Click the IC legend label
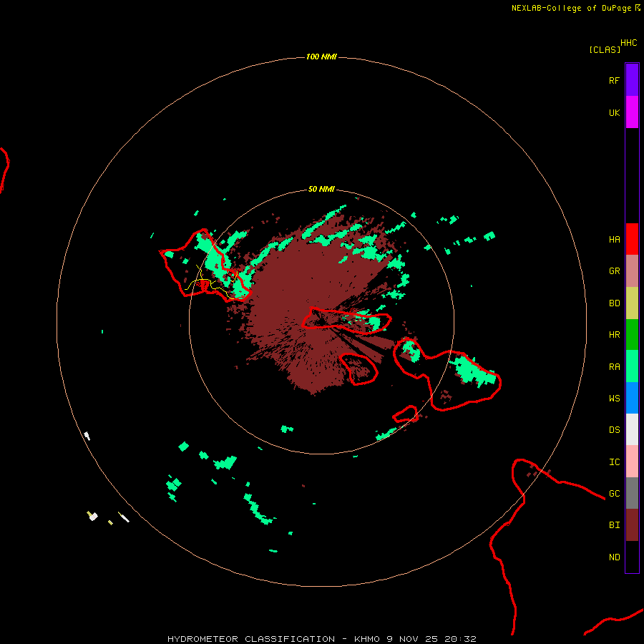Viewport: 644px width, 644px height. (614, 462)
